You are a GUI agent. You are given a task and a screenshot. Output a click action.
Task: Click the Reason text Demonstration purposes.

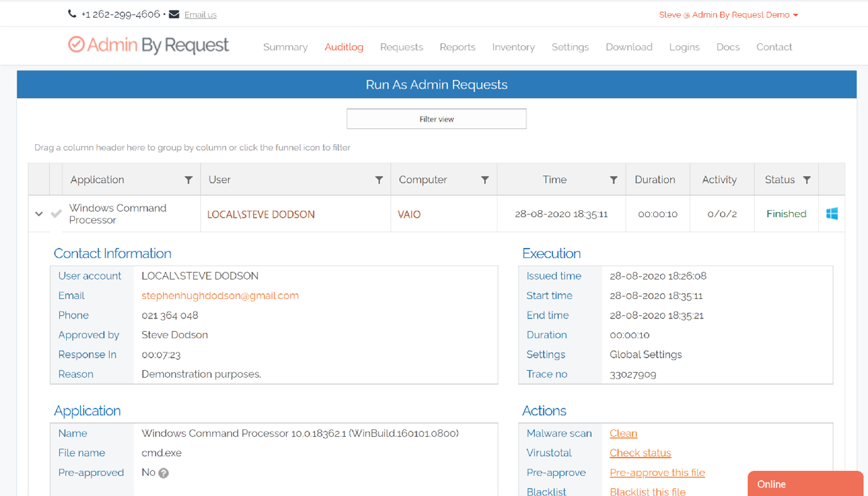[x=201, y=375]
